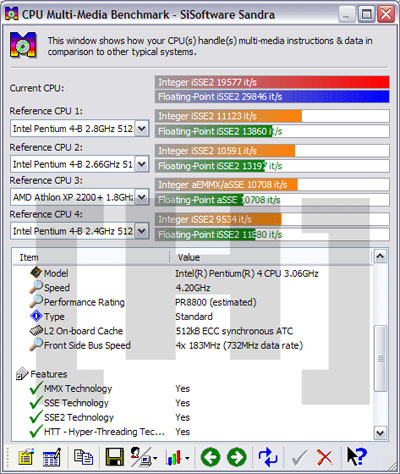Click the red X cancel icon
The height and width of the screenshot is (474, 400).
[x=324, y=457]
